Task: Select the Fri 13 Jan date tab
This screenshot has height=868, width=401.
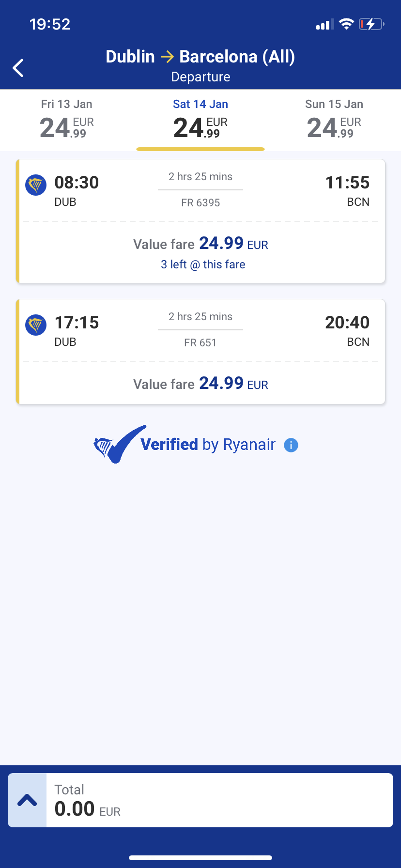Action: (67, 120)
